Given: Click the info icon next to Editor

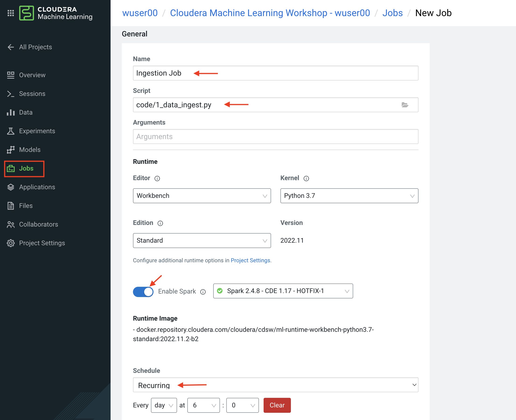Looking at the screenshot, I should pyautogui.click(x=157, y=178).
